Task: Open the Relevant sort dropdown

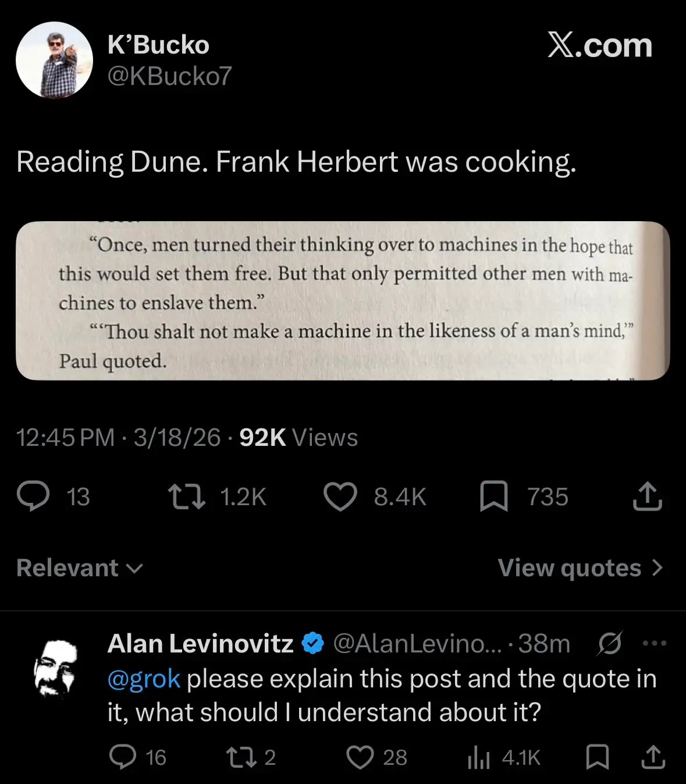Action: pos(79,567)
